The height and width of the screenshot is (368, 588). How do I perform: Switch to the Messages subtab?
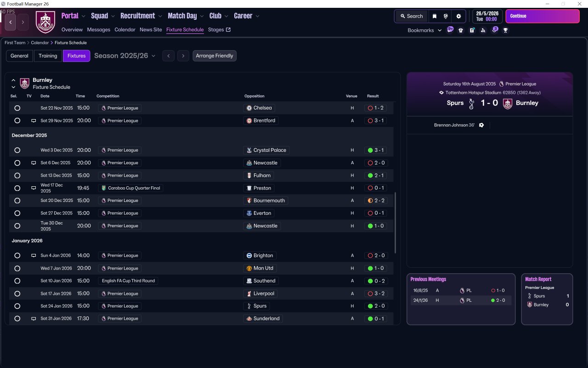pos(99,30)
